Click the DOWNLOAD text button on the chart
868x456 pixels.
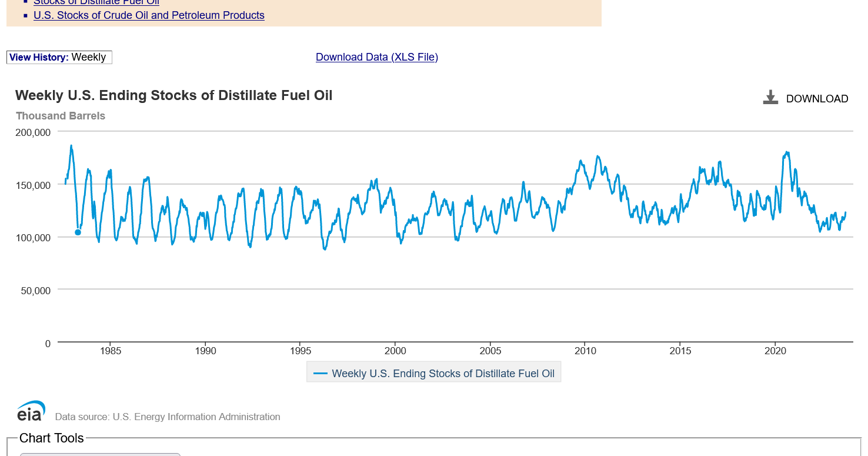[817, 99]
